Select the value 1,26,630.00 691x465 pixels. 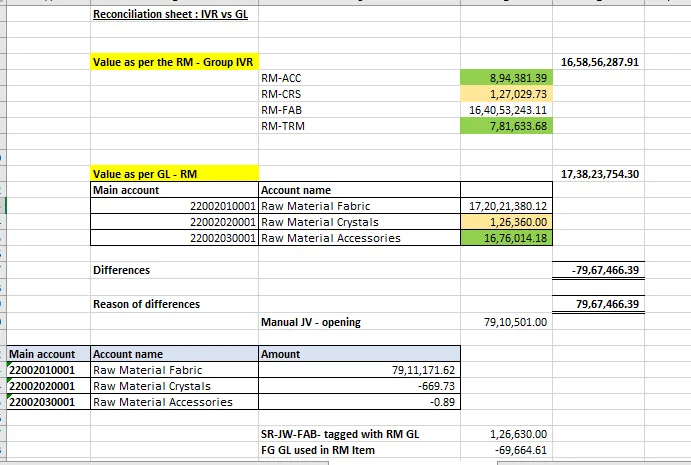[x=506, y=434]
